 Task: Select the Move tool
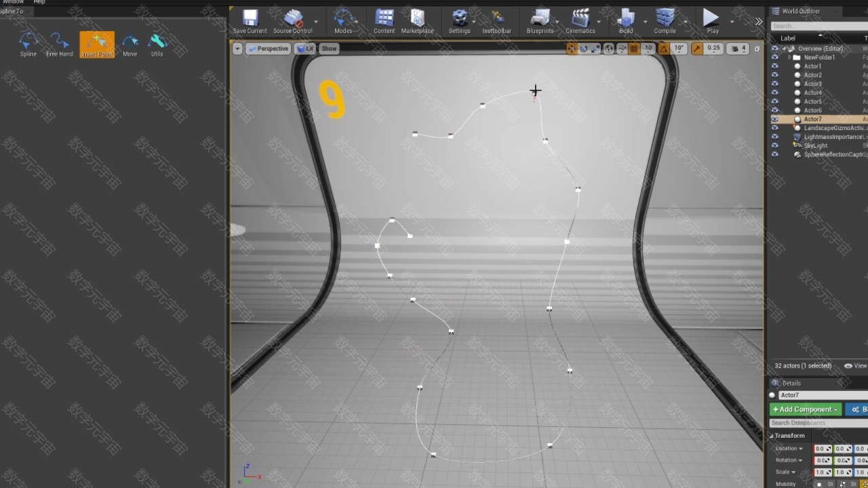coord(130,45)
